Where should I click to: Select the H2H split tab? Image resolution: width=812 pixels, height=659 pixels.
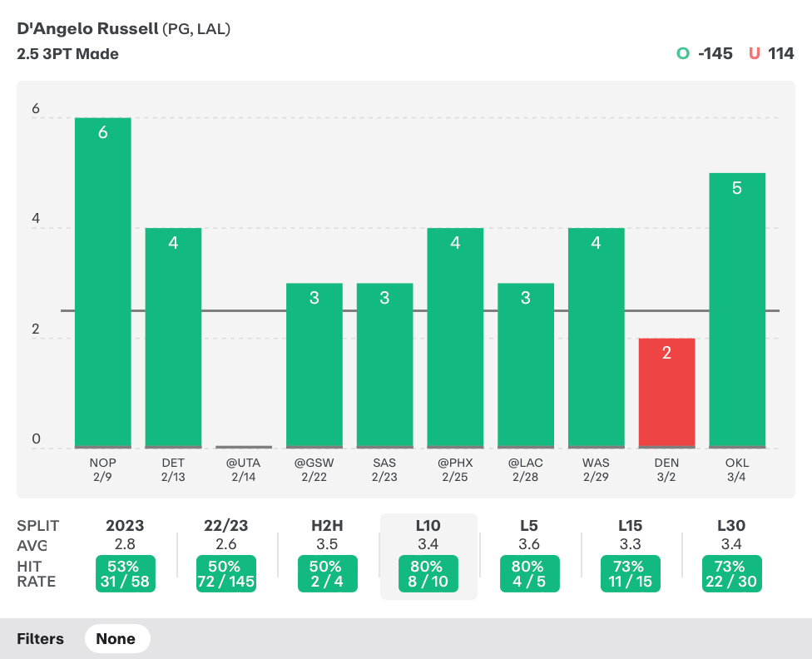pos(327,525)
